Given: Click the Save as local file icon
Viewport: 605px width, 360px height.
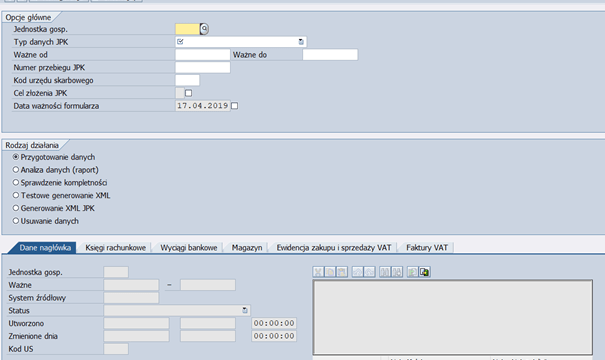Looking at the screenshot, I should pyautogui.click(x=424, y=272).
